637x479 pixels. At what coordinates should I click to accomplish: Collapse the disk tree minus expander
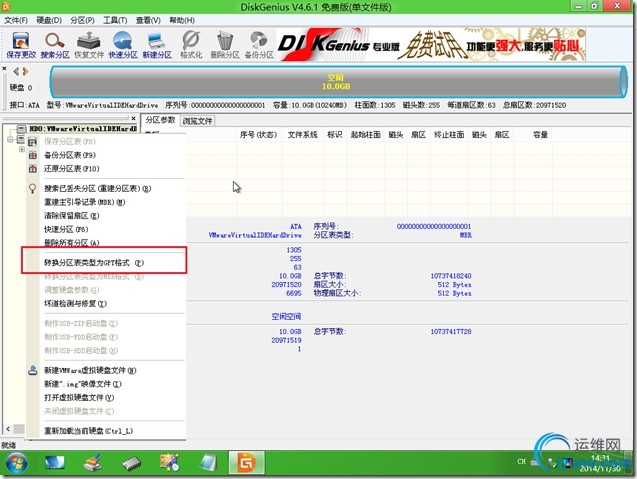point(10,139)
